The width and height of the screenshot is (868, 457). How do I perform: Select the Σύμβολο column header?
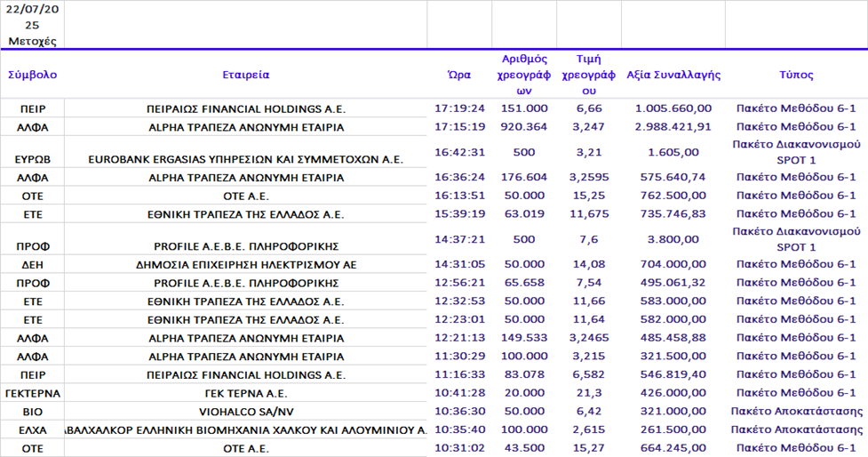[x=32, y=75]
